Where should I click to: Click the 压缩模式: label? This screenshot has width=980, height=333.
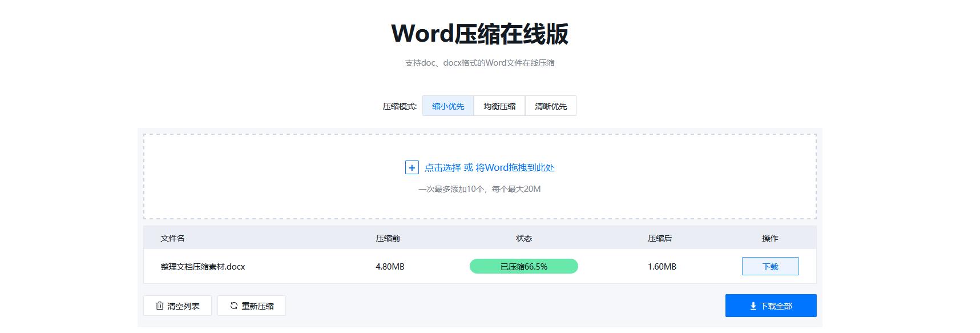point(400,106)
